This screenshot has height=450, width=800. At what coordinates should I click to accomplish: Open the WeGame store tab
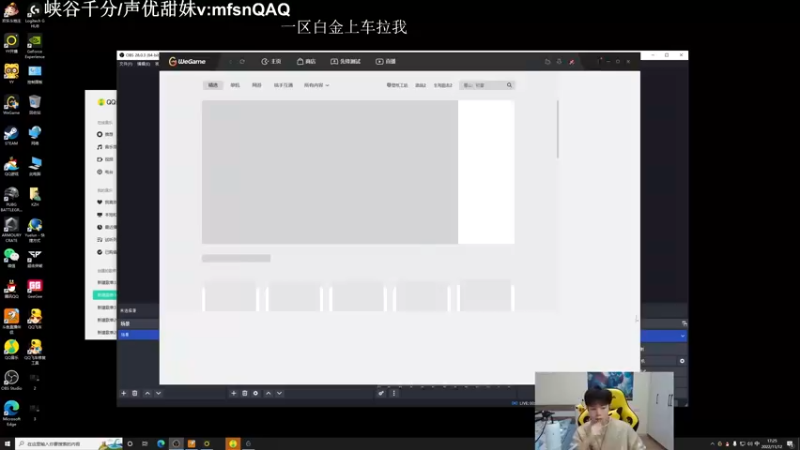pyautogui.click(x=306, y=61)
